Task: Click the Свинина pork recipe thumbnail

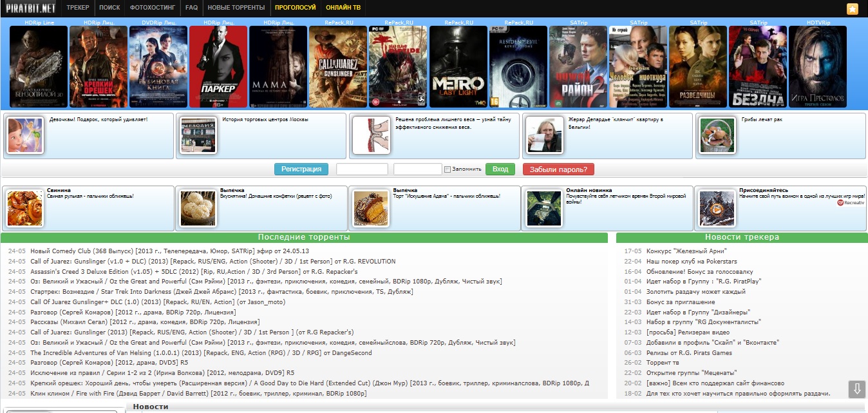Action: [25, 208]
